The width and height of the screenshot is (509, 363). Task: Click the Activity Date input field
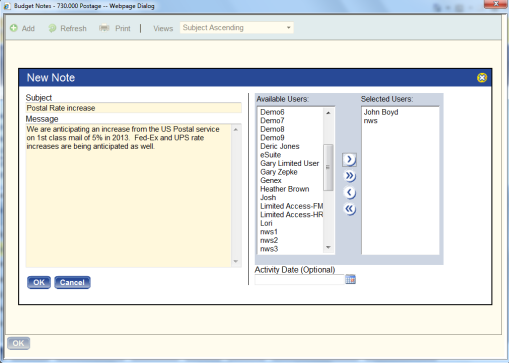[x=299, y=279]
